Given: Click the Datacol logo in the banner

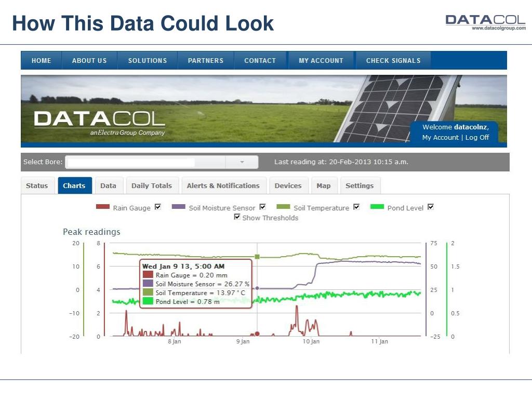Looking at the screenshot, I should (99, 123).
